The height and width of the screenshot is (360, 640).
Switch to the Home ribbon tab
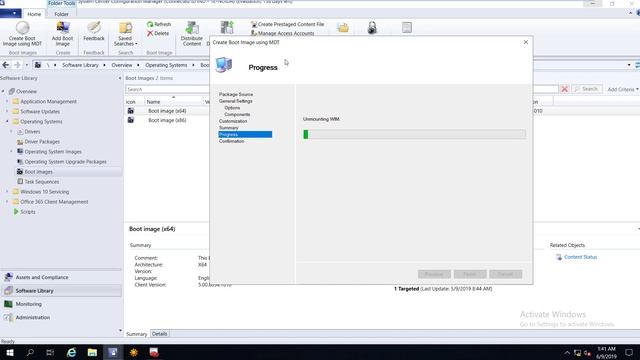click(34, 14)
